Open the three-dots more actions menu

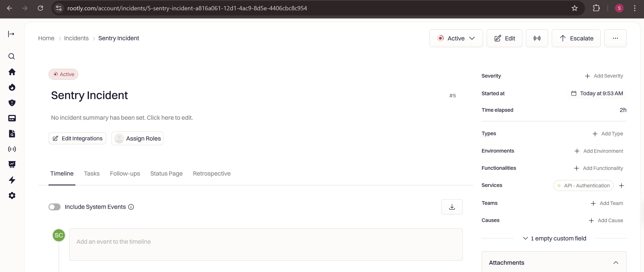pos(615,38)
